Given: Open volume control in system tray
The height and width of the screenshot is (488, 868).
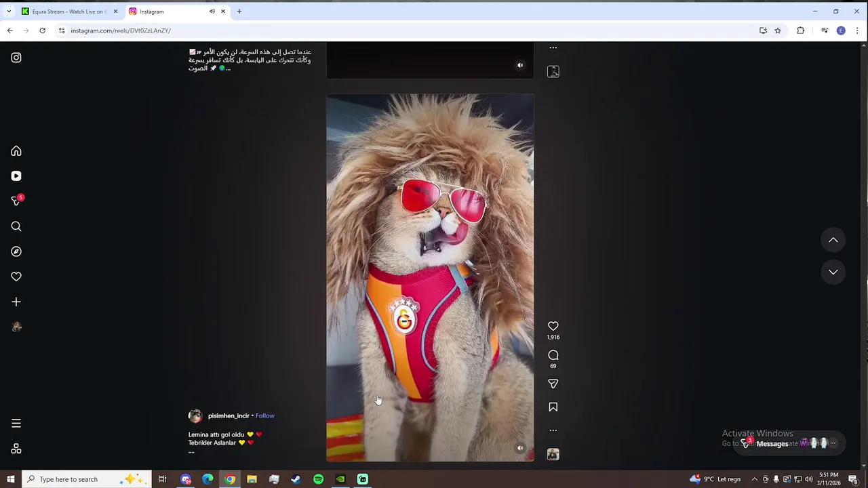Looking at the screenshot, I should (x=808, y=479).
